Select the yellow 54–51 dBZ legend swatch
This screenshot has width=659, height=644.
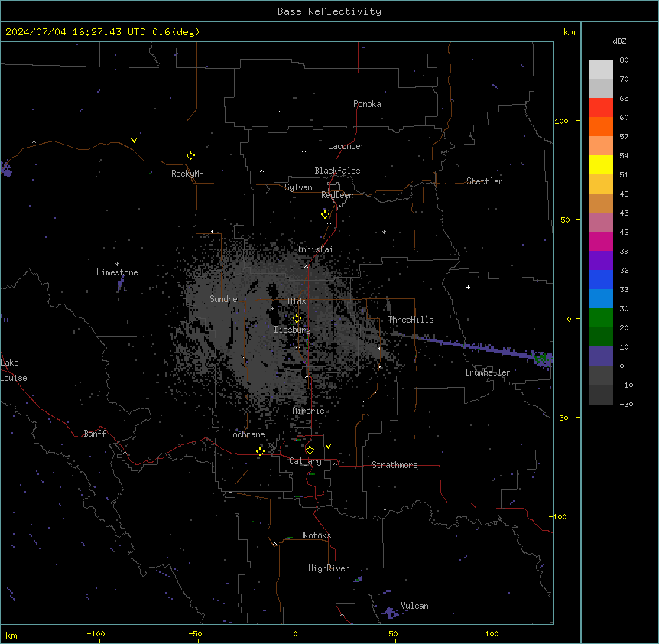click(601, 164)
